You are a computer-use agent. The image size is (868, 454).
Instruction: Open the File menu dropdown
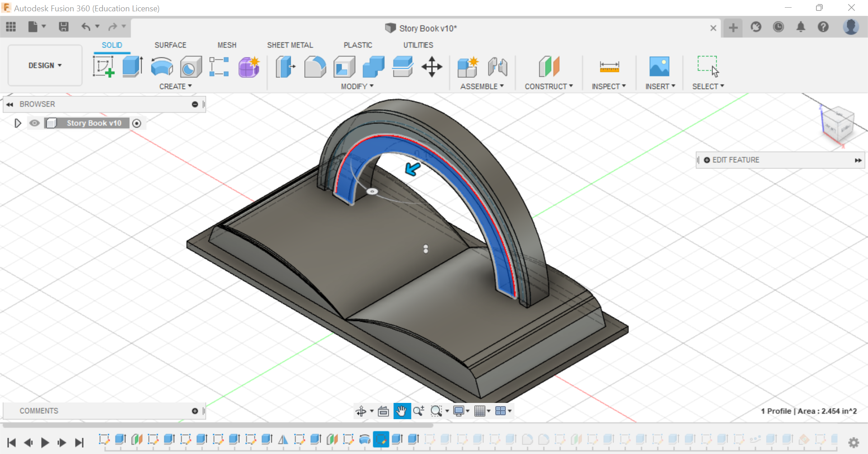coord(37,27)
